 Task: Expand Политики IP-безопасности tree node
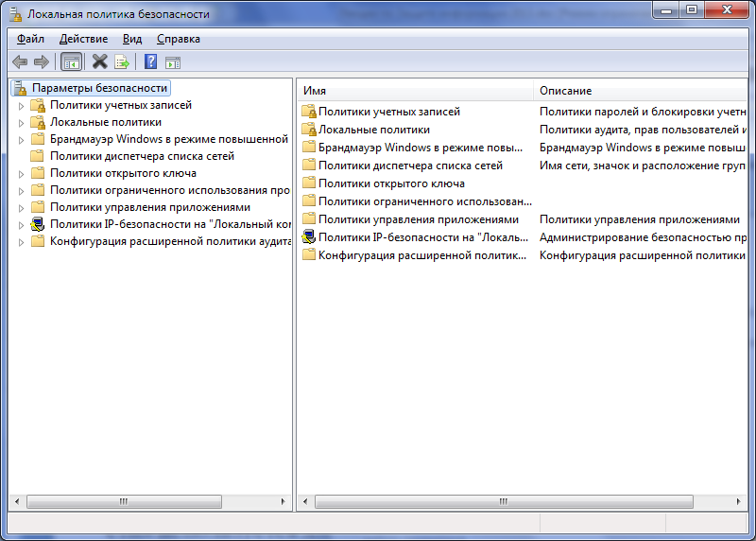click(x=21, y=225)
